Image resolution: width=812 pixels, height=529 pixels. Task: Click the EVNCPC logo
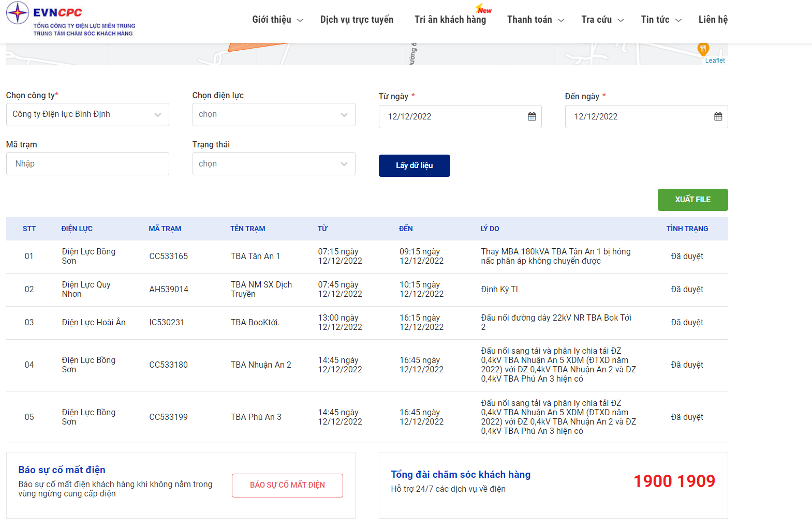(x=71, y=20)
